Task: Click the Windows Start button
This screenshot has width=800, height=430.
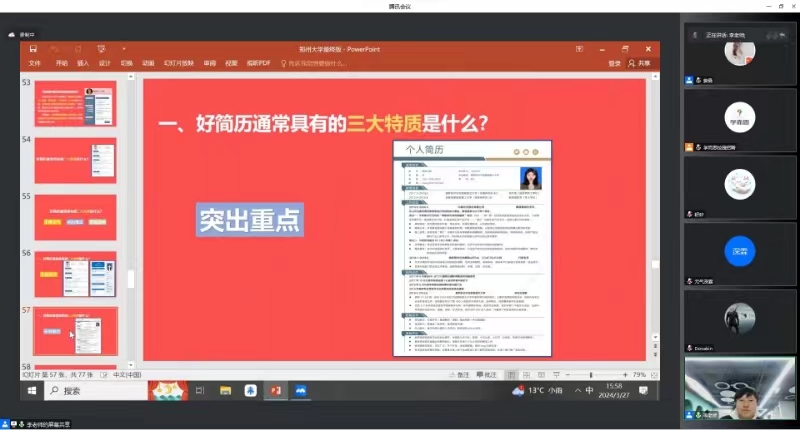Action: click(32, 391)
